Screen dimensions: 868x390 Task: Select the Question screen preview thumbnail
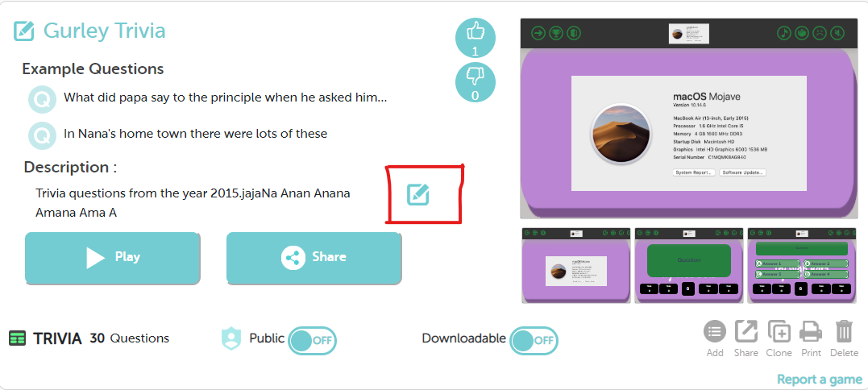pos(688,265)
